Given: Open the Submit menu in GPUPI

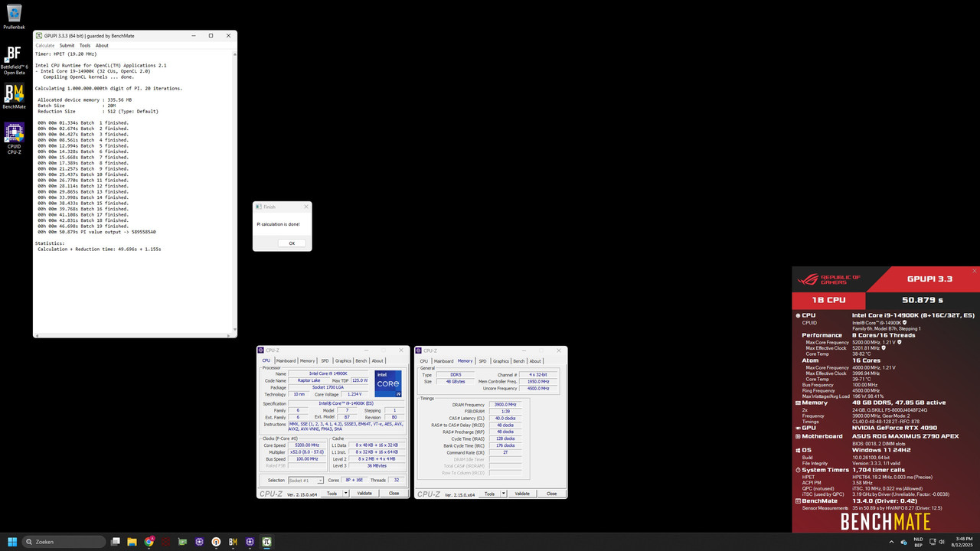Looking at the screenshot, I should [67, 45].
